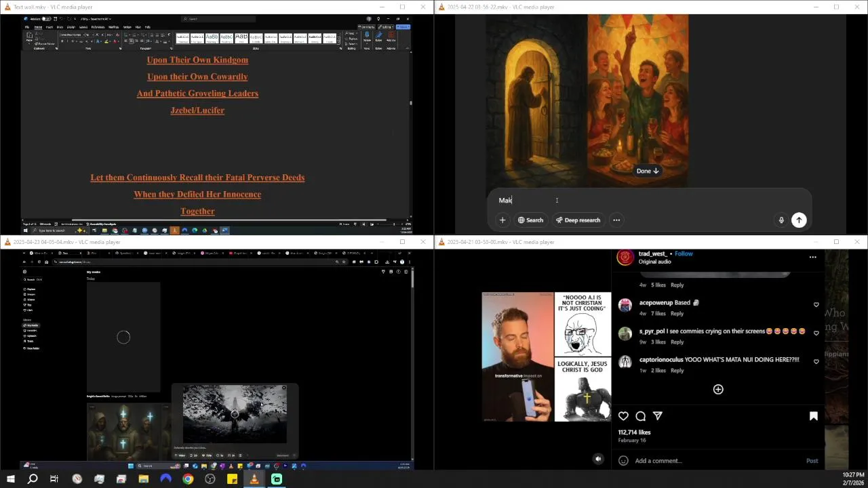This screenshot has width=868, height=488.
Task: Click the share paper-plane icon
Action: (x=658, y=416)
